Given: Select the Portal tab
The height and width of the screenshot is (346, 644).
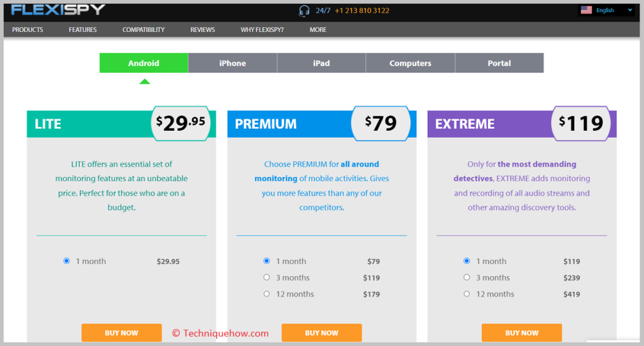Looking at the screenshot, I should (499, 63).
